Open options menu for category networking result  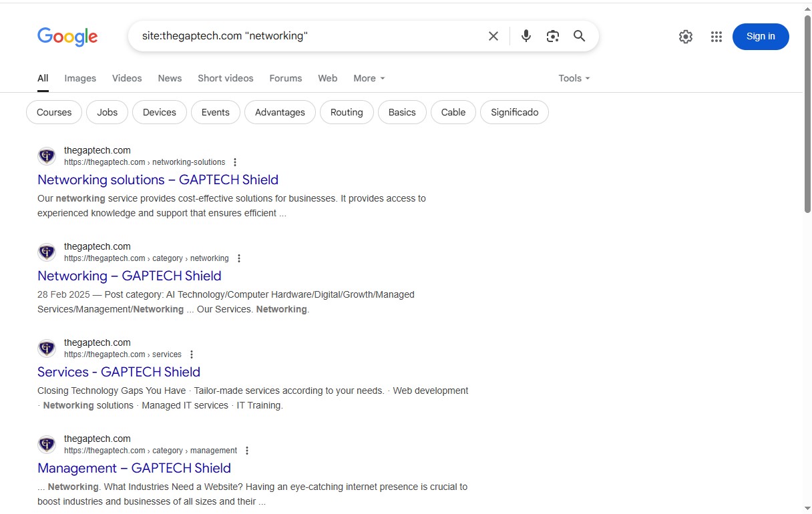tap(239, 258)
